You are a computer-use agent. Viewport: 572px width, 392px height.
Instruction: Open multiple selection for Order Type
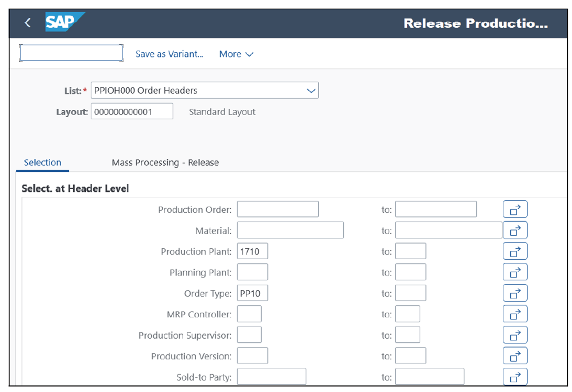coord(515,293)
